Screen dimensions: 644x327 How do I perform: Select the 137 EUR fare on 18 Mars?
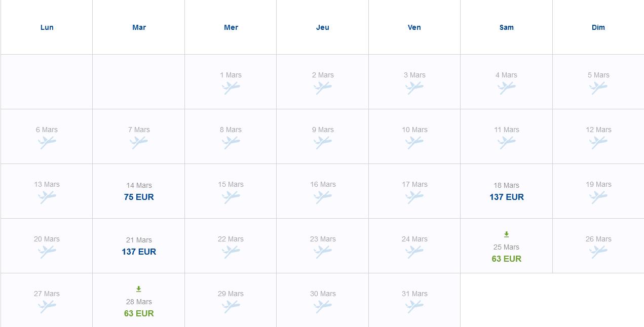[507, 197]
